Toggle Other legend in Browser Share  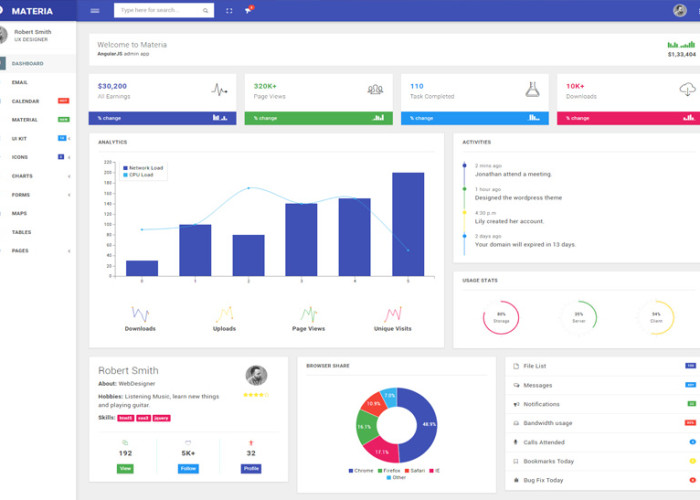tap(396, 478)
